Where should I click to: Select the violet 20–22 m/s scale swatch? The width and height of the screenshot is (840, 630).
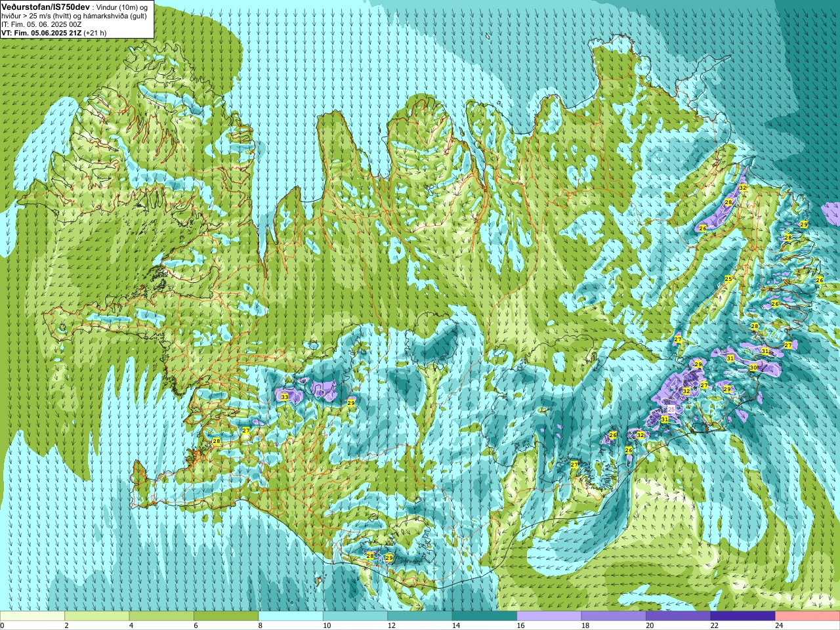[x=679, y=616]
